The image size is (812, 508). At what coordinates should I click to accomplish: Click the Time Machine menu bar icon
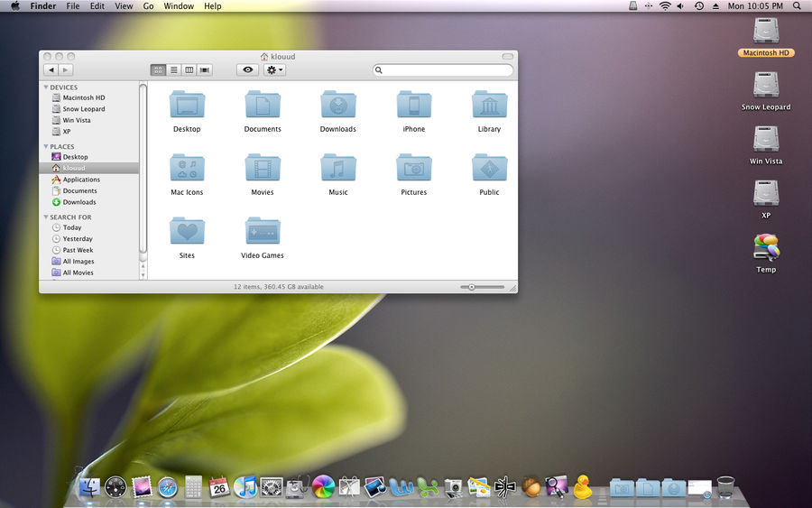tap(698, 6)
